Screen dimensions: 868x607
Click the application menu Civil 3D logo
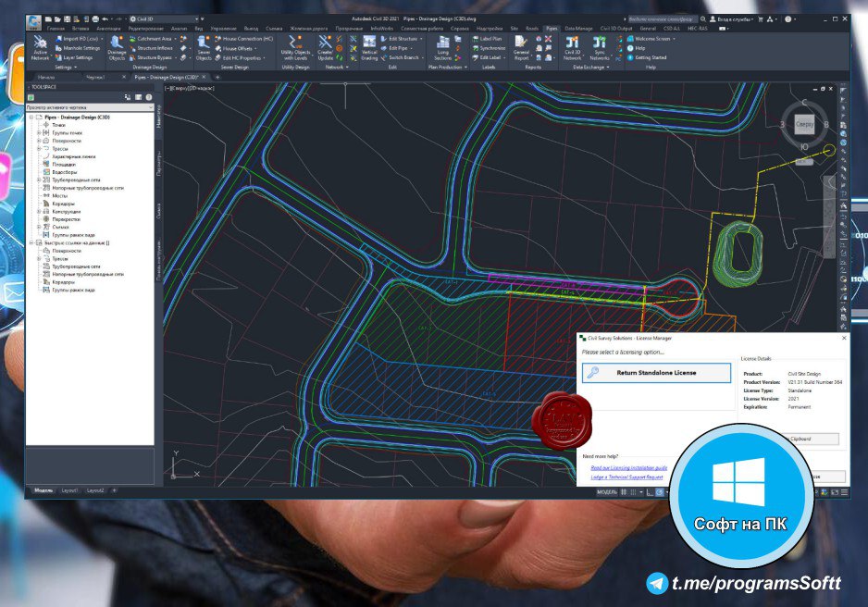click(33, 22)
